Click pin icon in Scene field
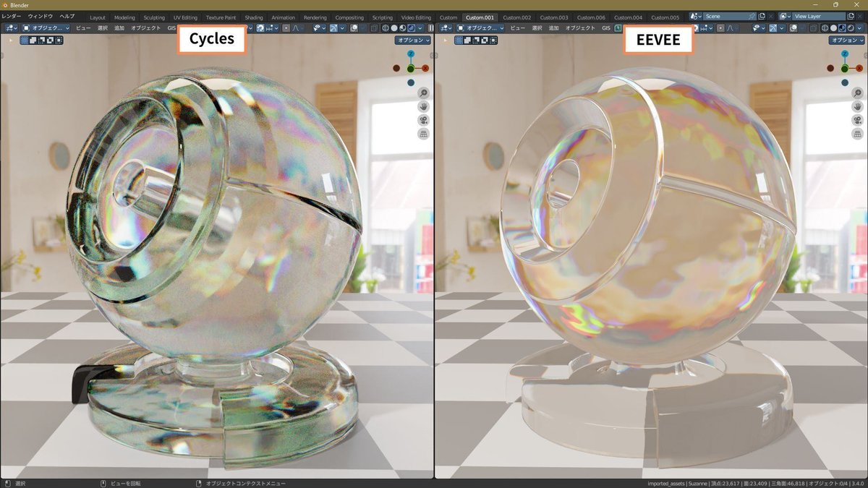 [x=752, y=16]
